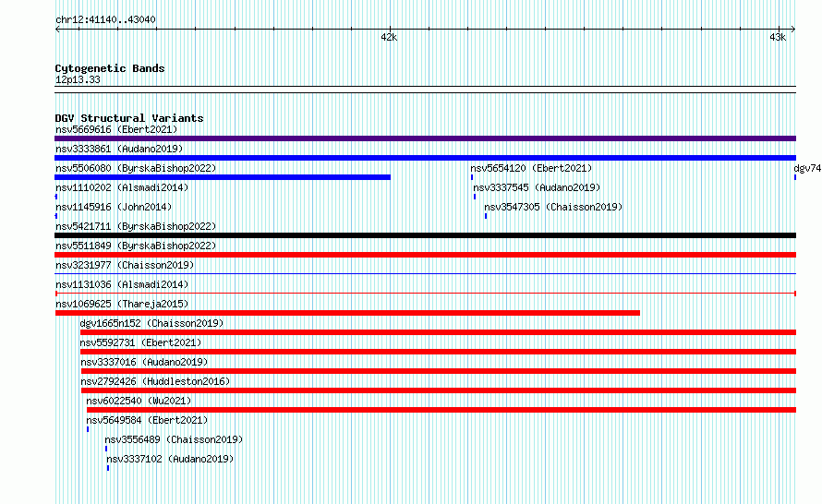Viewport: 822px width, 504px height.
Task: Select the purple nsv5669616 variant bar
Action: pyautogui.click(x=425, y=138)
